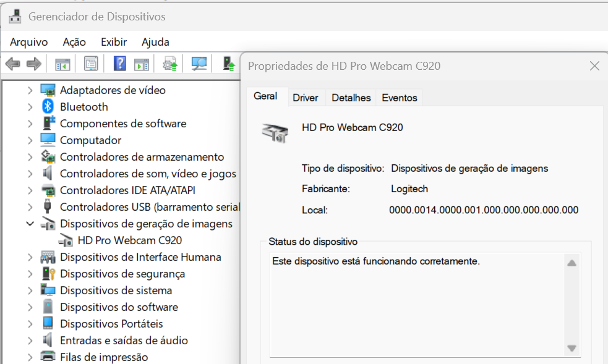
Task: Click the Local value '0000.0014.0000.001...'
Action: [484, 210]
